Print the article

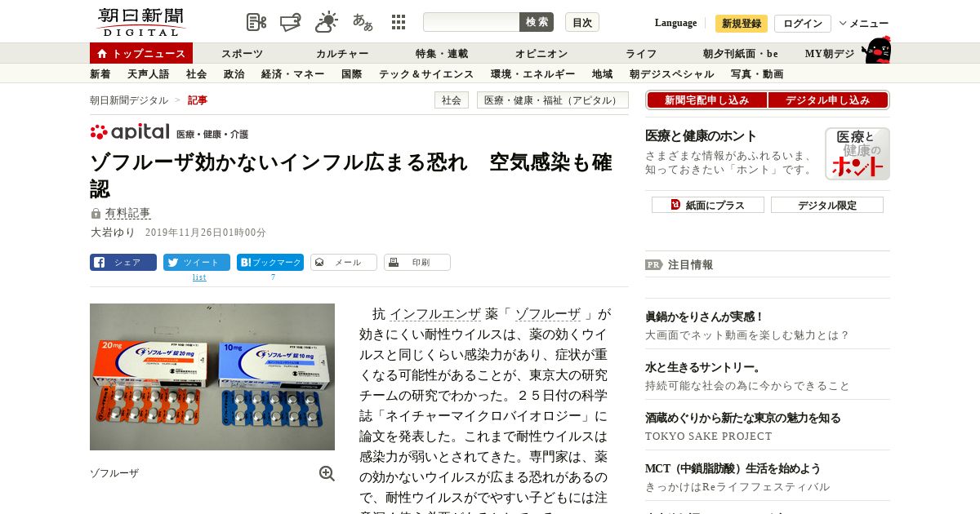pos(417,263)
